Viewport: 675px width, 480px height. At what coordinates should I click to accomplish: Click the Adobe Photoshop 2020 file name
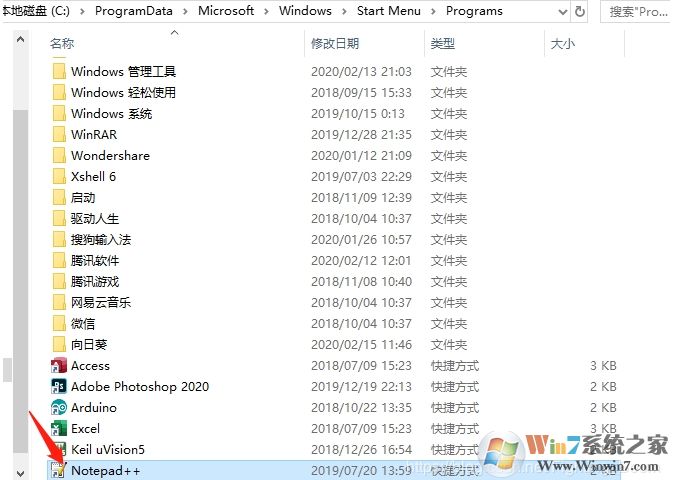(140, 387)
